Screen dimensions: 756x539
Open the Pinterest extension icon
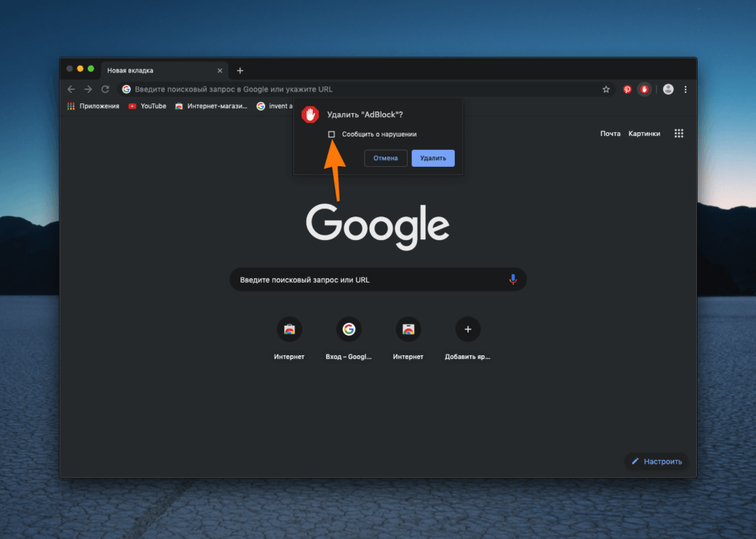[x=627, y=89]
